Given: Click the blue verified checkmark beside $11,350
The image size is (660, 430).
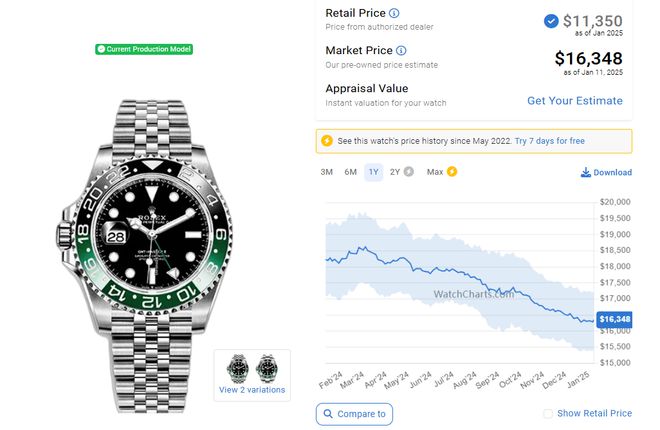Looking at the screenshot, I should pyautogui.click(x=551, y=21).
